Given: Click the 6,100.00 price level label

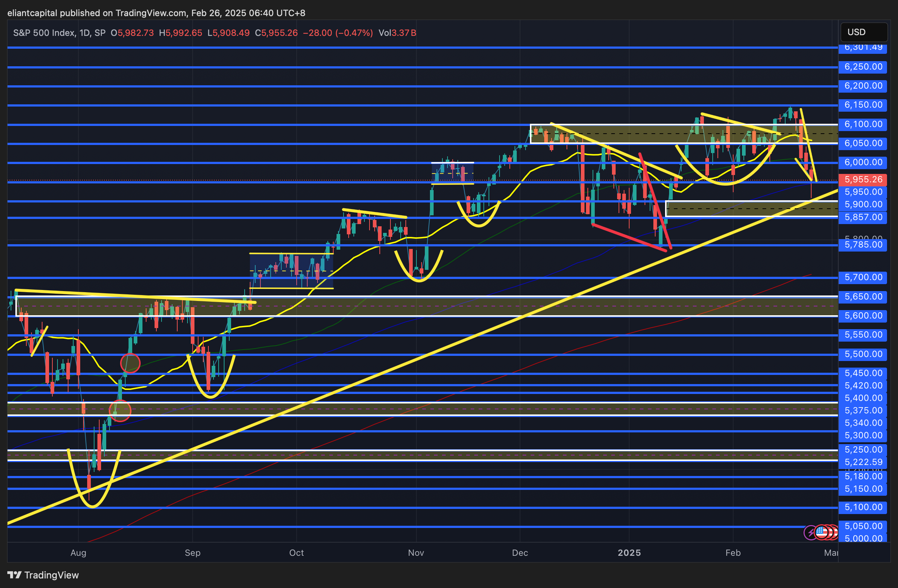Looking at the screenshot, I should [x=862, y=124].
